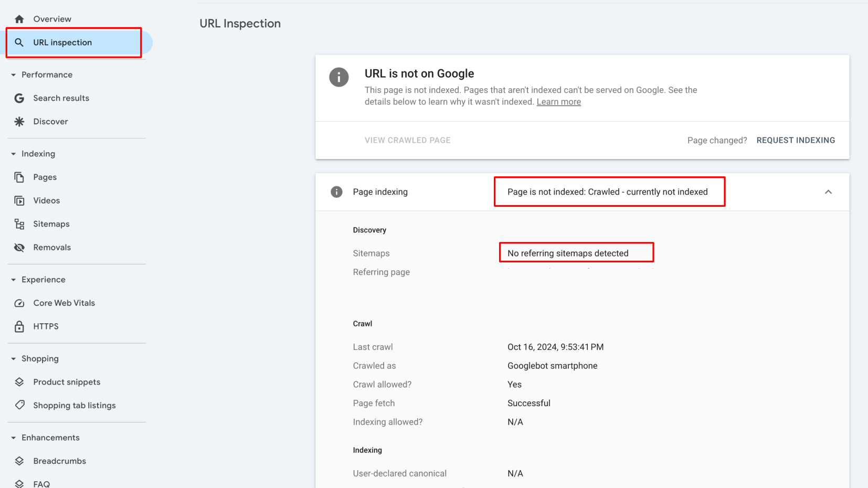Image resolution: width=868 pixels, height=488 pixels.
Task: Collapse the Shopping section arrow
Action: (13, 359)
